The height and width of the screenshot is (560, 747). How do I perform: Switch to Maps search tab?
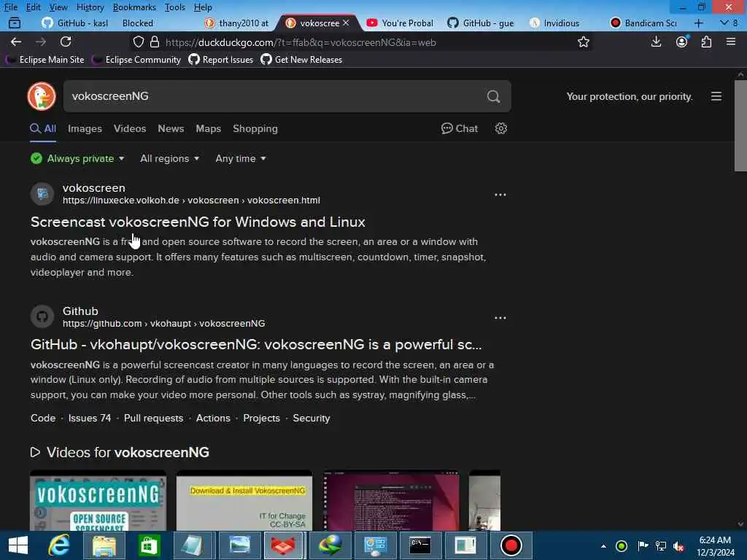coord(208,128)
